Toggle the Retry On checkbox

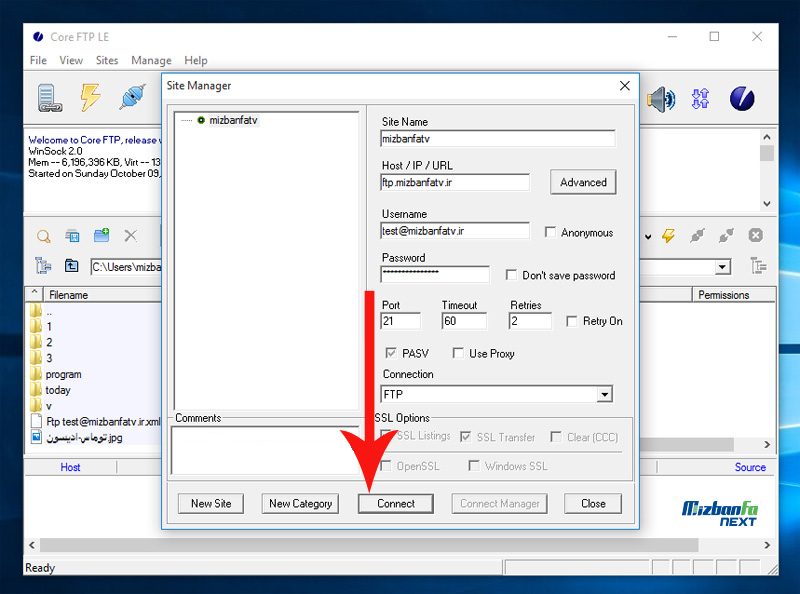[571, 321]
